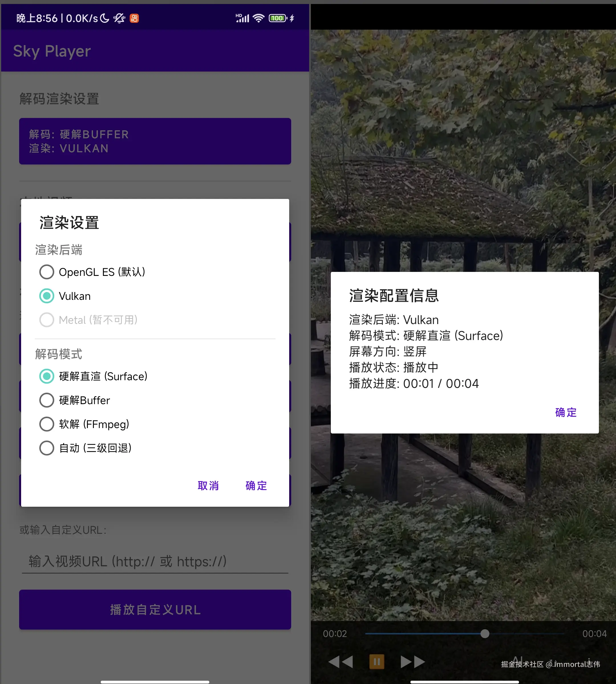Screen dimensions: 616x684
Task: Select 硬解直渲 (Surface) decode mode
Action: click(47, 376)
